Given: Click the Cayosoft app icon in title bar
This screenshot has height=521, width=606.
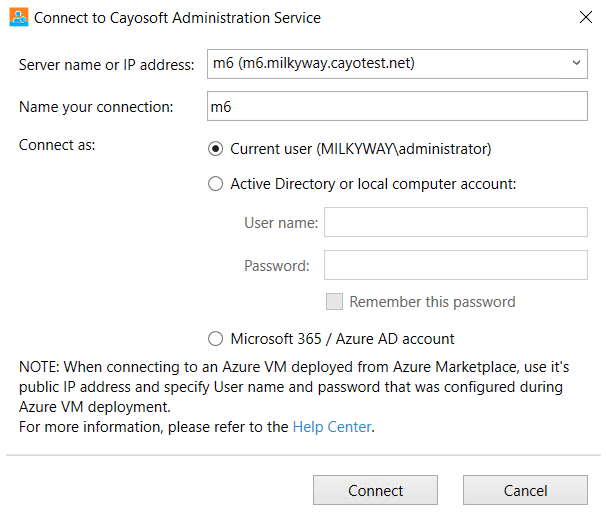Looking at the screenshot, I should click(19, 17).
